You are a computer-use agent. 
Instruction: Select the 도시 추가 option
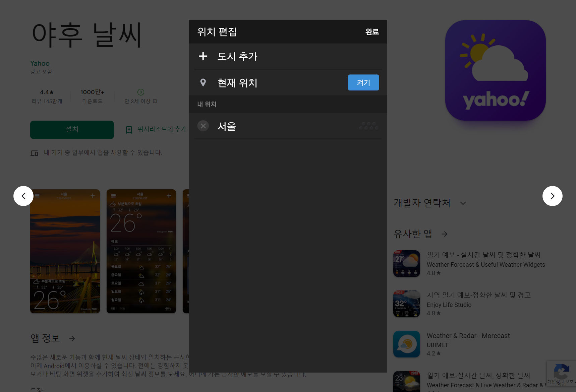click(288, 56)
